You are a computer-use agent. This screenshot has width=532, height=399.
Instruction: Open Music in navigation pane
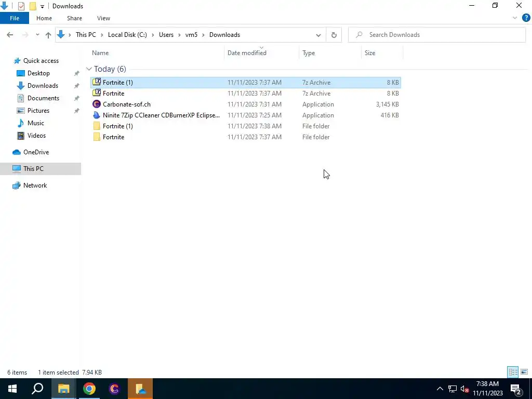[x=36, y=123]
